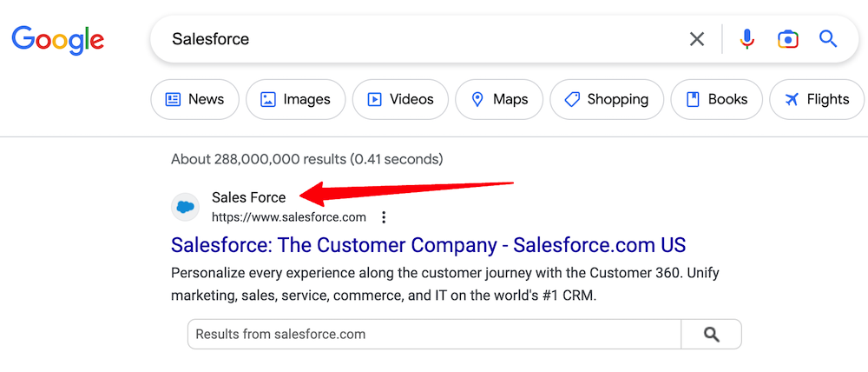Click the blue magnifier search icon
The image size is (868, 372).
coord(828,39)
